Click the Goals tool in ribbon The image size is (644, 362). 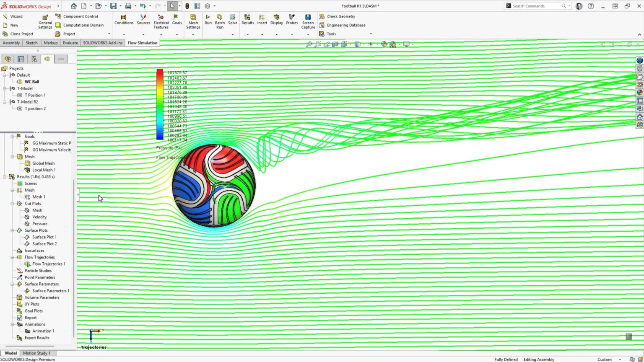coord(177,20)
